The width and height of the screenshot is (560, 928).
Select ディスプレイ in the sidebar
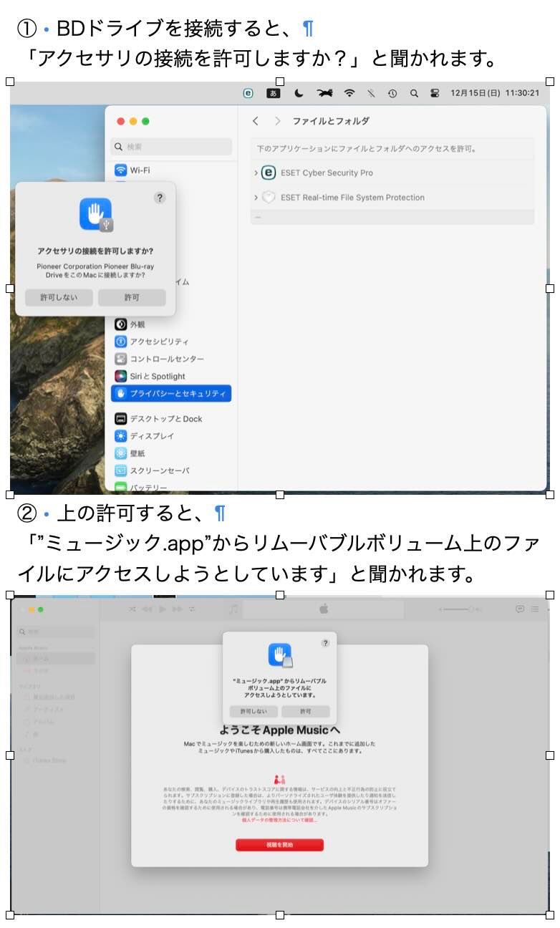(172, 436)
